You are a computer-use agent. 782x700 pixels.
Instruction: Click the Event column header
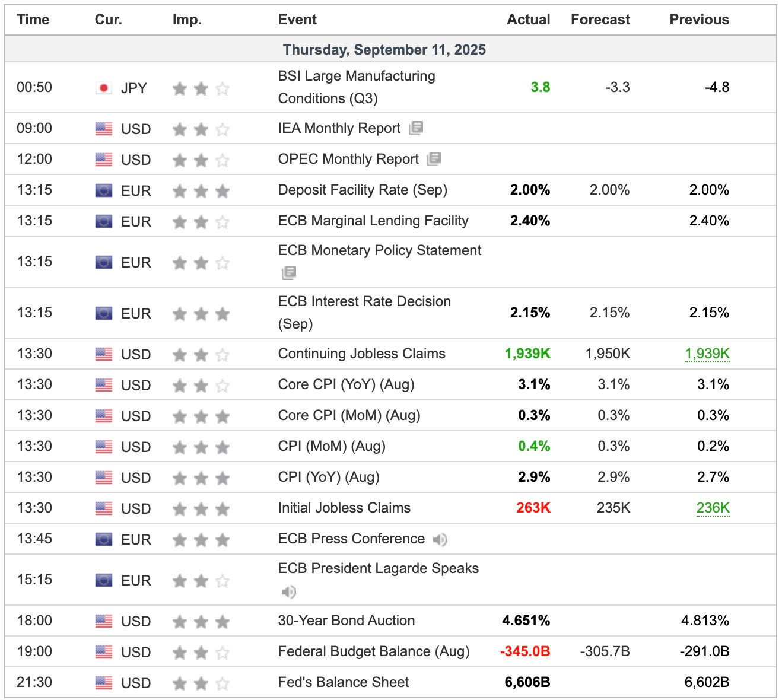point(297,20)
